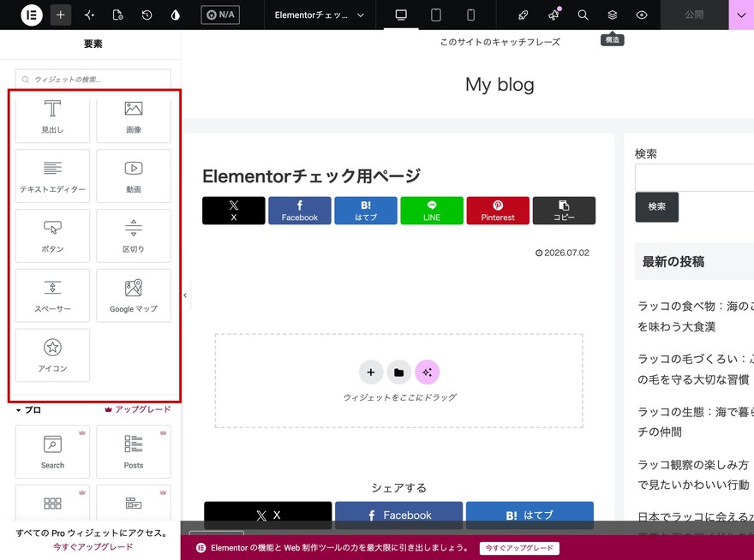Select the Search pro widget
The image size is (754, 560).
(x=52, y=451)
